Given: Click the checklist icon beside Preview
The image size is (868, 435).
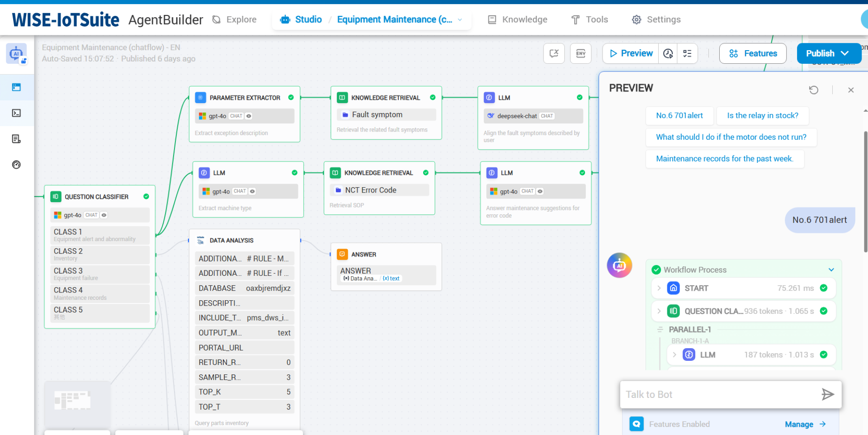Looking at the screenshot, I should point(687,53).
